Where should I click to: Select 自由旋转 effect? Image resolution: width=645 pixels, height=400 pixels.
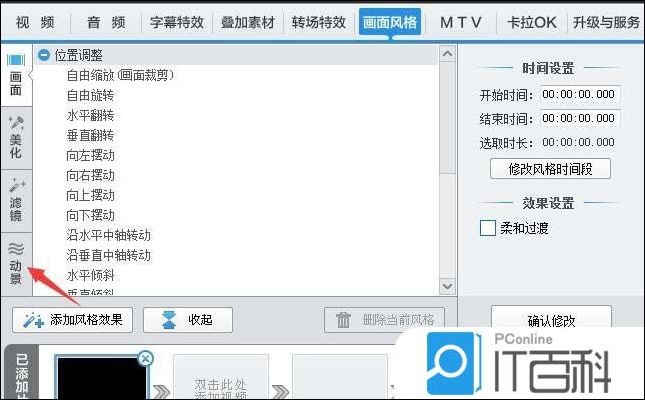tap(90, 95)
